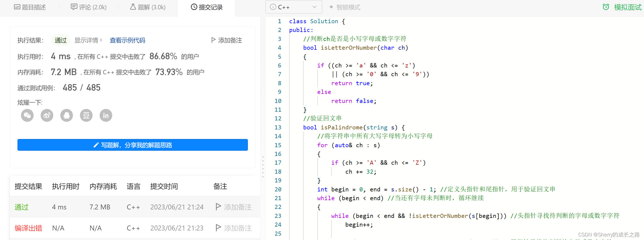Toggle 智能模式 smart mode
644x240 pixels.
[345, 7]
